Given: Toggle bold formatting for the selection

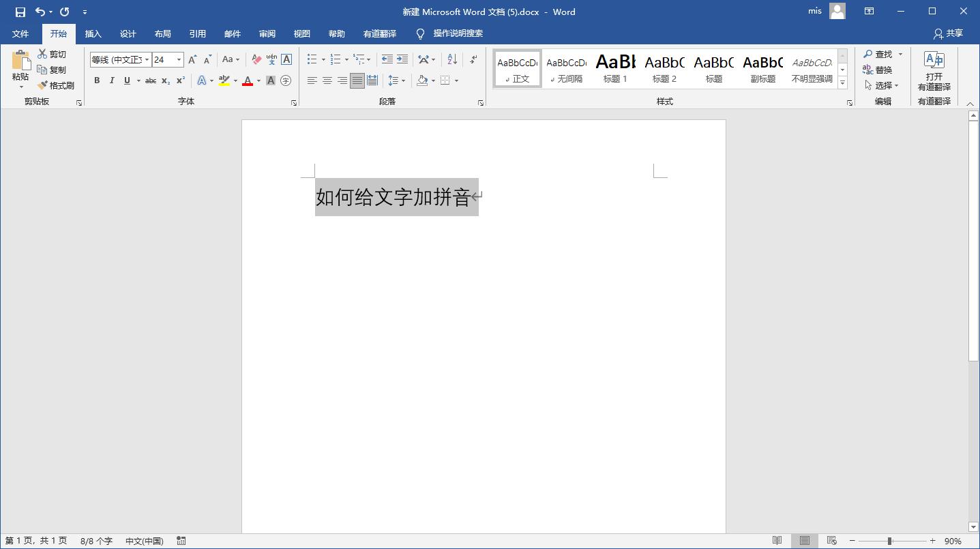Looking at the screenshot, I should [x=97, y=80].
